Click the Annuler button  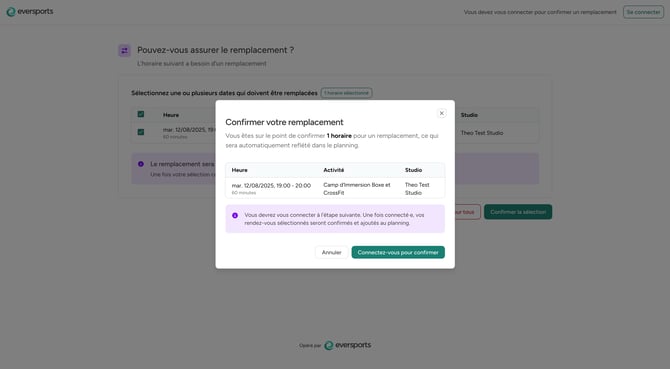pos(331,252)
